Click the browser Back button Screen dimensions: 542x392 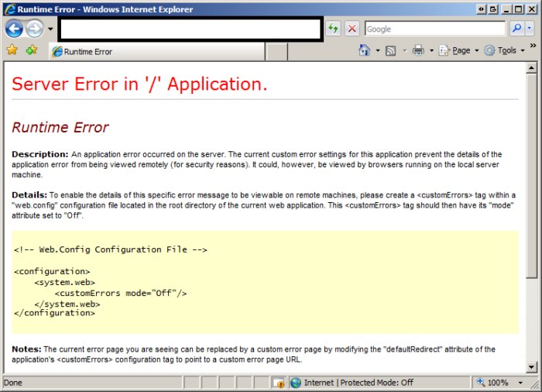click(15, 29)
